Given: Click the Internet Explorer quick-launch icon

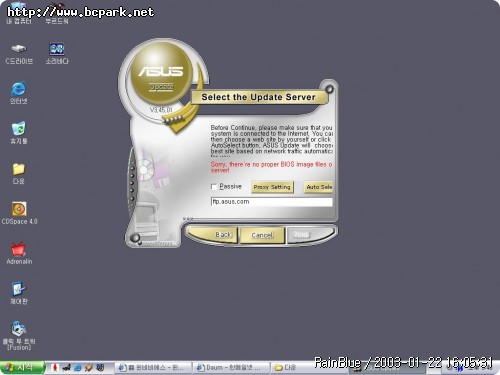Looking at the screenshot, I should click(78, 368).
